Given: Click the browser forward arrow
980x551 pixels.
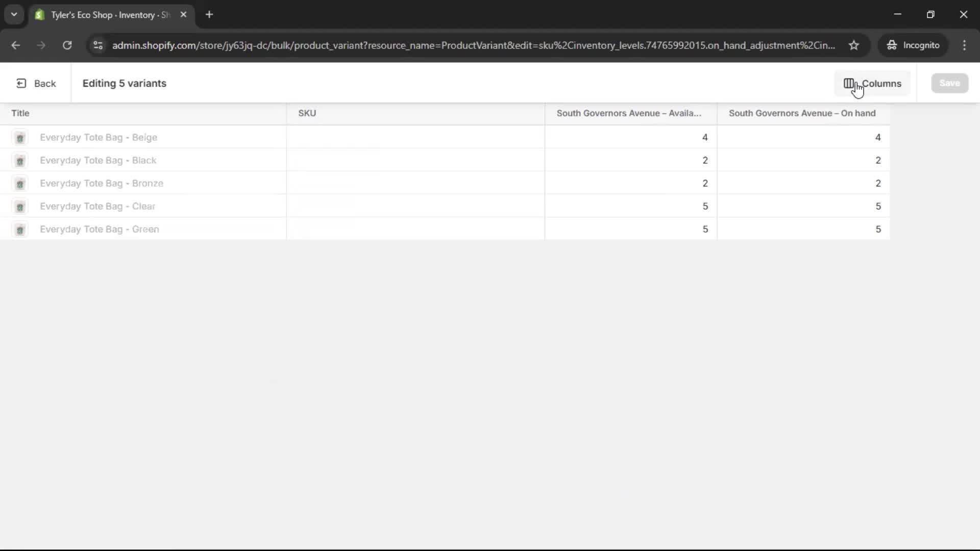Looking at the screenshot, I should click(41, 45).
